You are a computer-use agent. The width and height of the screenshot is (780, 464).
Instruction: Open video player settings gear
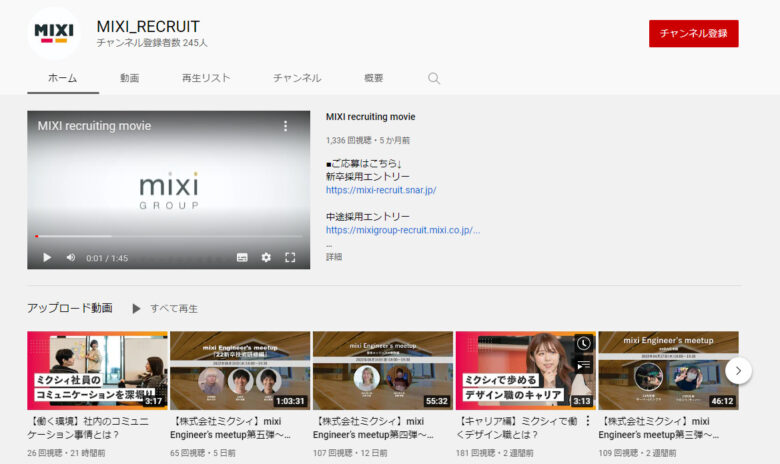[x=266, y=258]
